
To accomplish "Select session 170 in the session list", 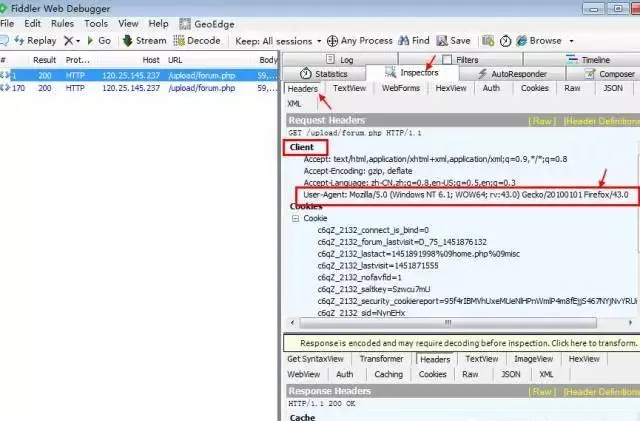I will [x=139, y=88].
